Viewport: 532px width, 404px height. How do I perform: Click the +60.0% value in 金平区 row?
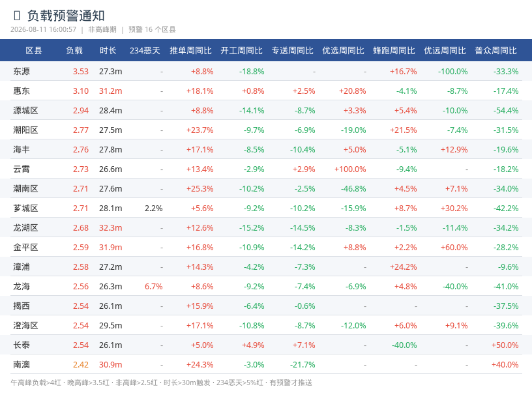[454, 248]
